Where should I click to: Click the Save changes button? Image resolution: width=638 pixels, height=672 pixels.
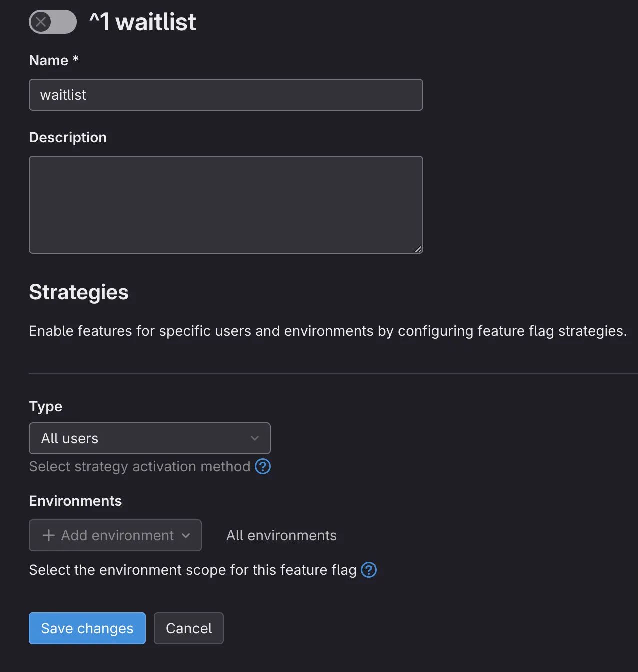click(87, 628)
